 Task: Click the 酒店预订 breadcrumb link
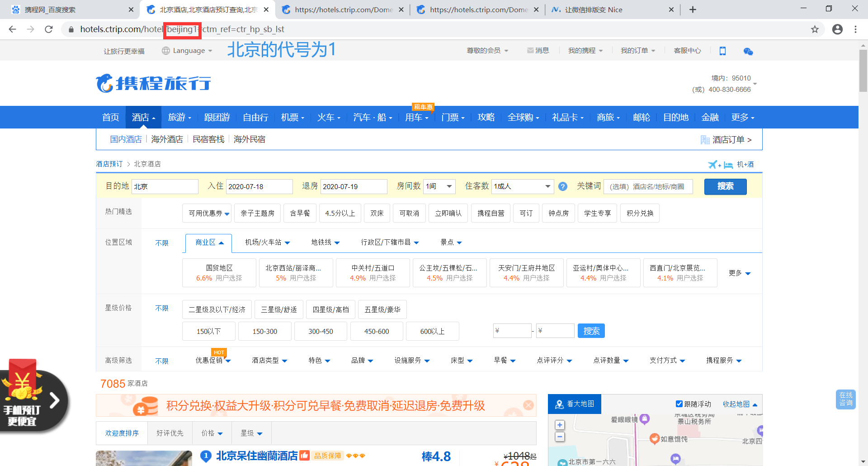(109, 164)
